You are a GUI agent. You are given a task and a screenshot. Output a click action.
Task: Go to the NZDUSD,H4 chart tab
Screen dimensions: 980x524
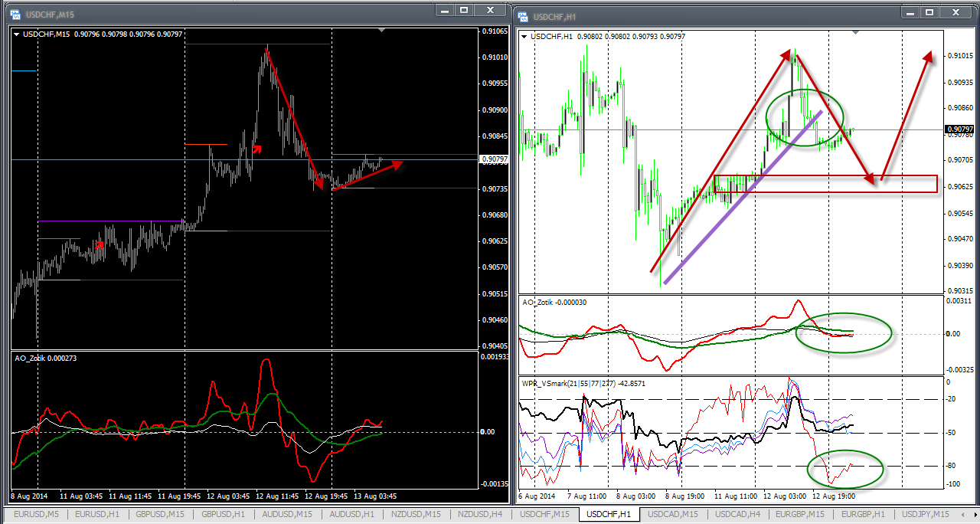480,514
